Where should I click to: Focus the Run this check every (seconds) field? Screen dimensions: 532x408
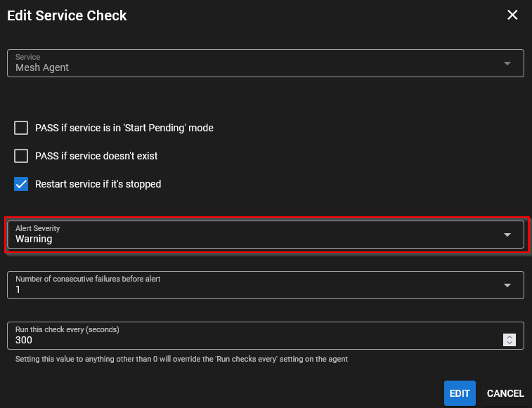click(x=253, y=340)
